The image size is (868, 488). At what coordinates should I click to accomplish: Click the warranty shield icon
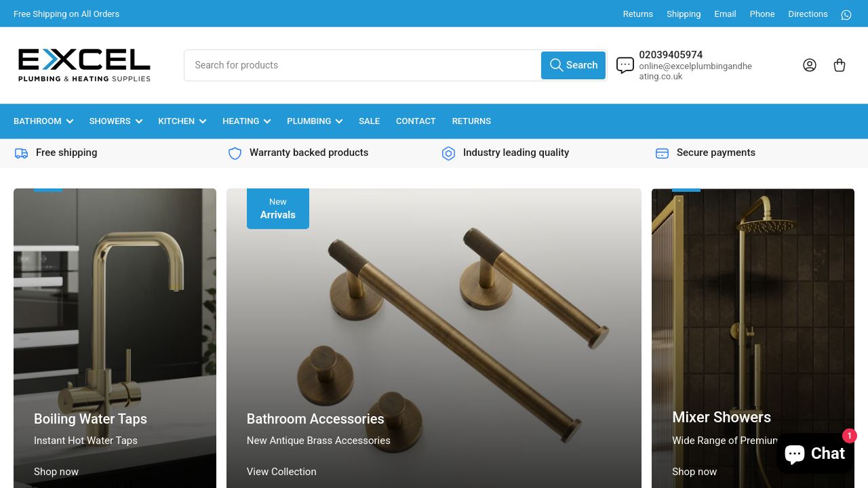[235, 153]
